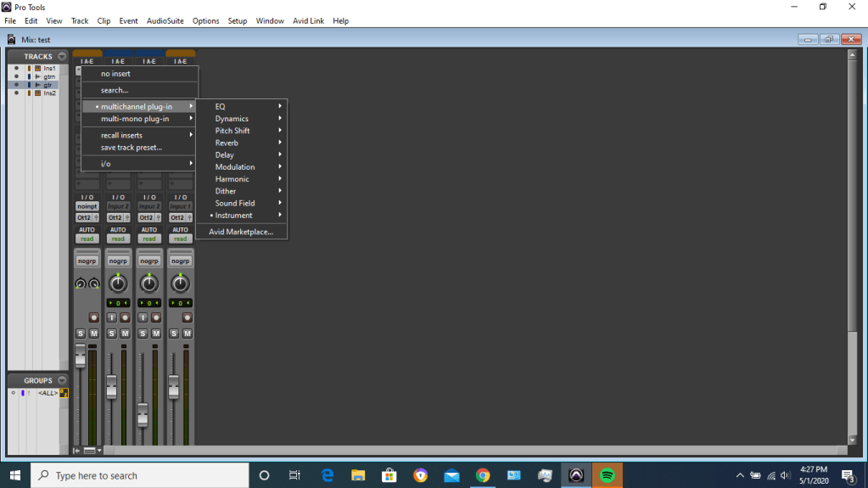Open the nogrp group selector on first channel
This screenshot has height=488, width=868.
coord(87,261)
